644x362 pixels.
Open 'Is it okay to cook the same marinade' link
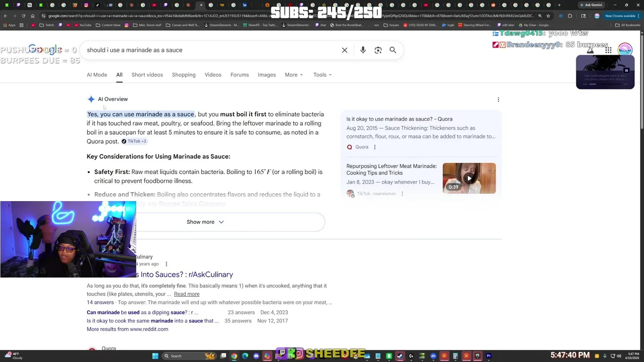[152, 321]
